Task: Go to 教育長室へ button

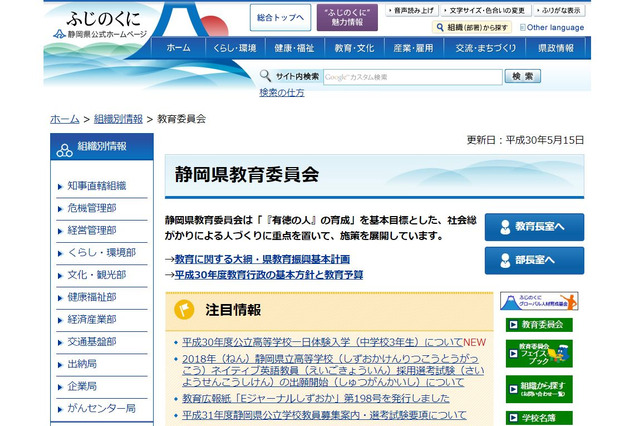Action: pos(534,227)
